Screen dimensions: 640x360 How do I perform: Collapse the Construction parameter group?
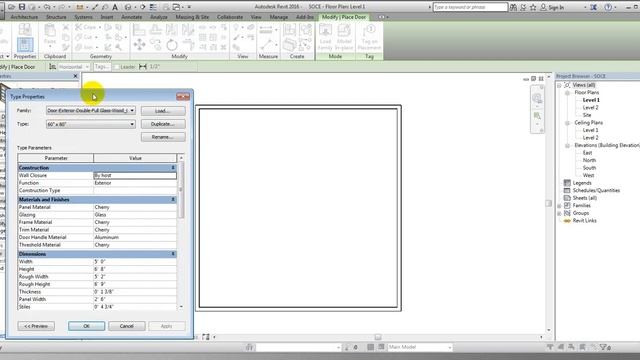click(173, 168)
